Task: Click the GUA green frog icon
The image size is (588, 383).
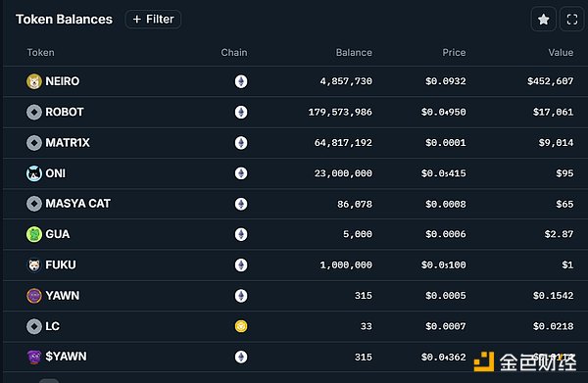Action: coord(34,234)
